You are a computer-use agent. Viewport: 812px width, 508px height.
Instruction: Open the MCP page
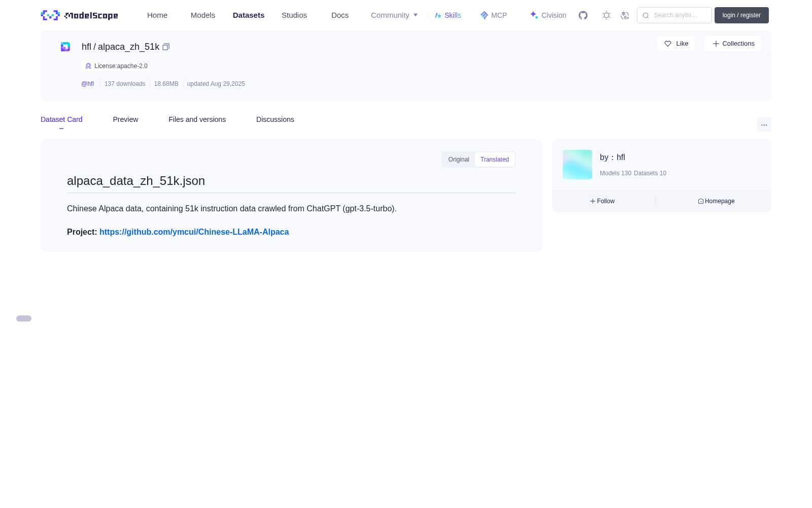point(493,15)
